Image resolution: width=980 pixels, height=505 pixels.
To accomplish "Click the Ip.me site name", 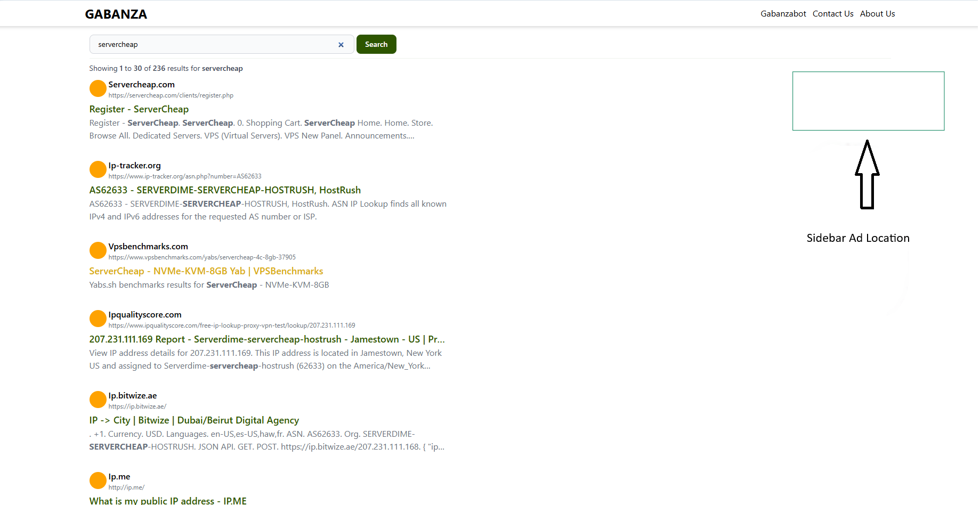I will (x=119, y=477).
